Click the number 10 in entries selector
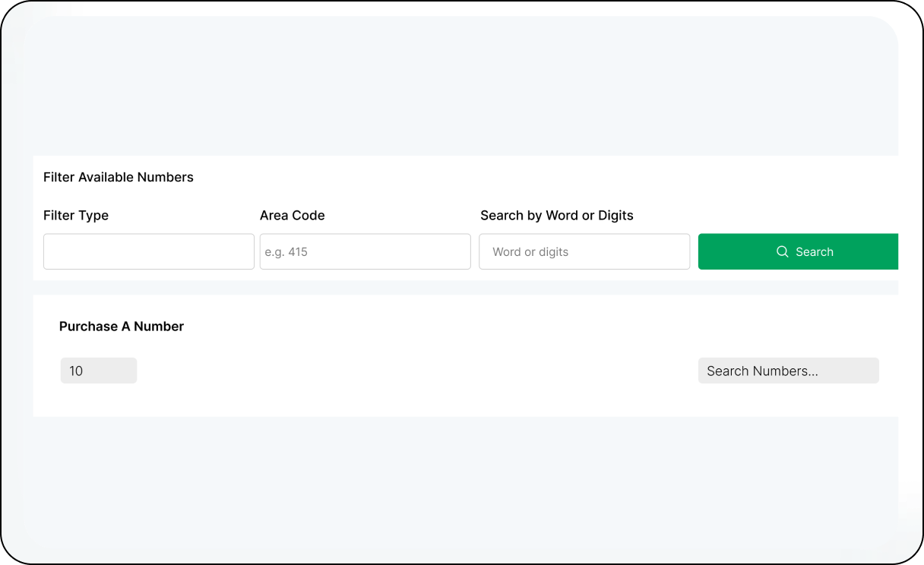This screenshot has width=924, height=565. pyautogui.click(x=76, y=371)
